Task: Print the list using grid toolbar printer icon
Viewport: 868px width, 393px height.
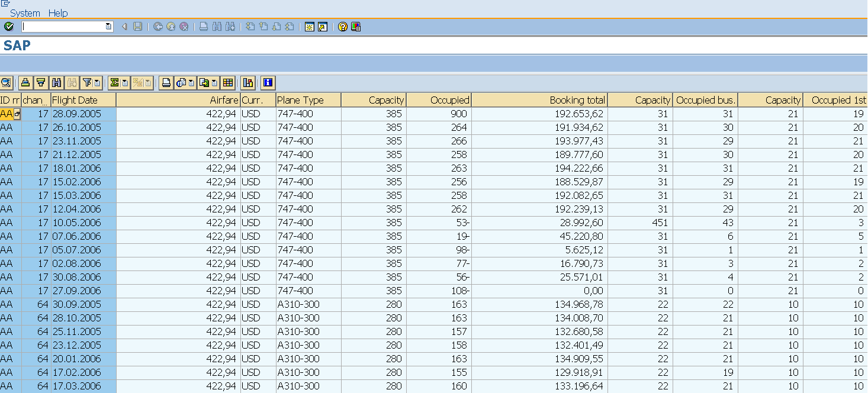Action: [x=167, y=83]
